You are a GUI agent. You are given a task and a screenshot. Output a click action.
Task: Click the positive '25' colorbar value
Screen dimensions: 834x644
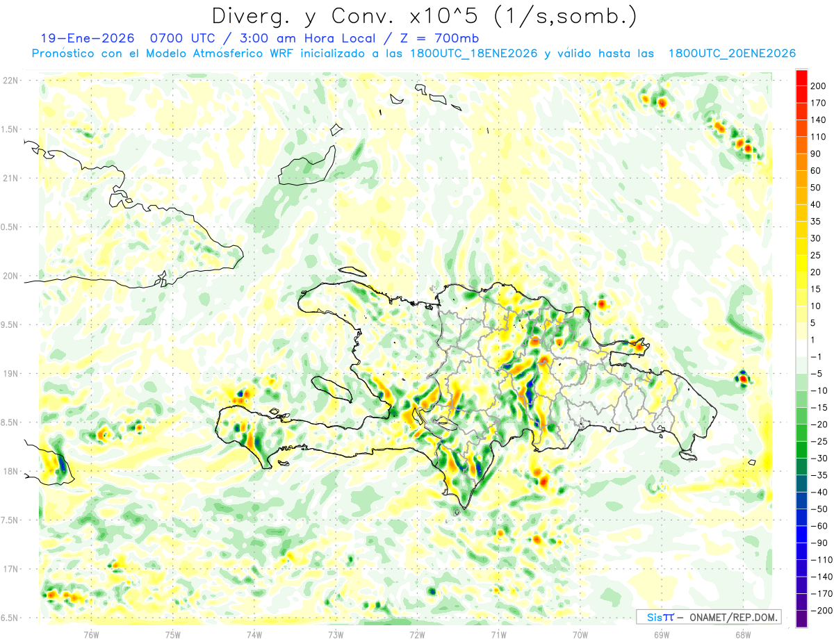(x=817, y=255)
